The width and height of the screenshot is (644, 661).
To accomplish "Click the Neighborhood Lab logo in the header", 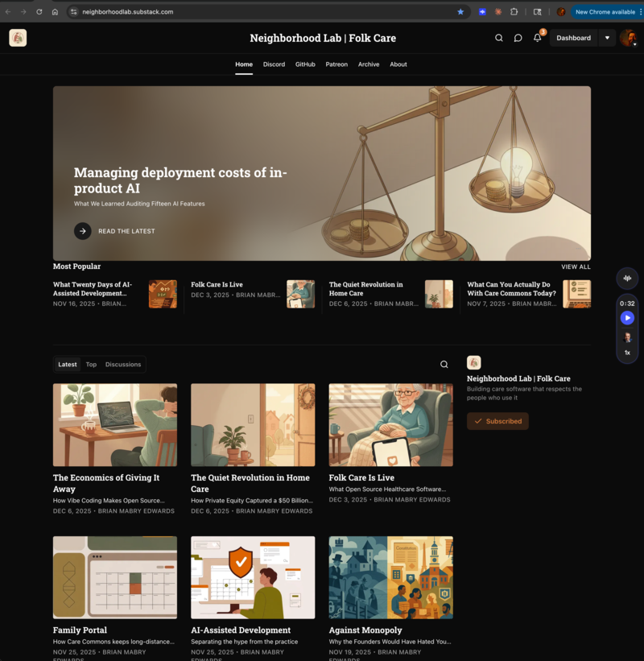I will [18, 38].
